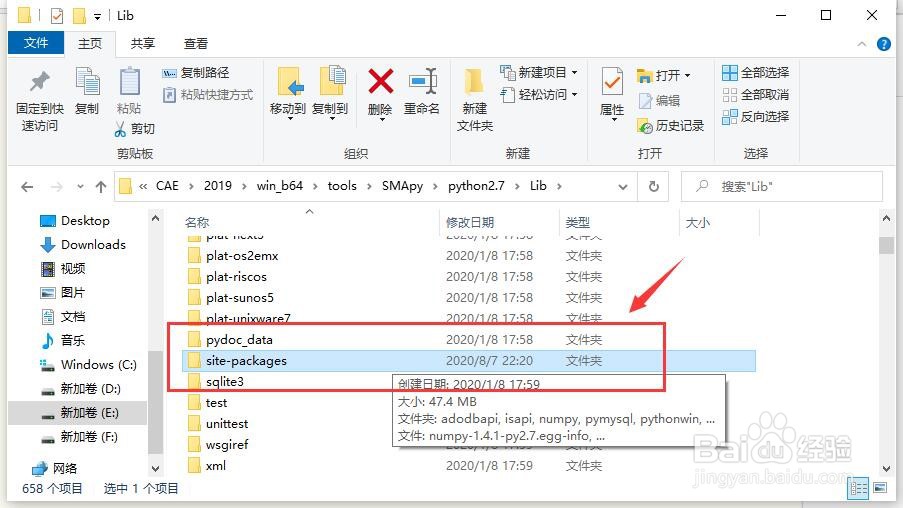903x508 pixels.
Task: Select the unittest folder
Action: (227, 424)
